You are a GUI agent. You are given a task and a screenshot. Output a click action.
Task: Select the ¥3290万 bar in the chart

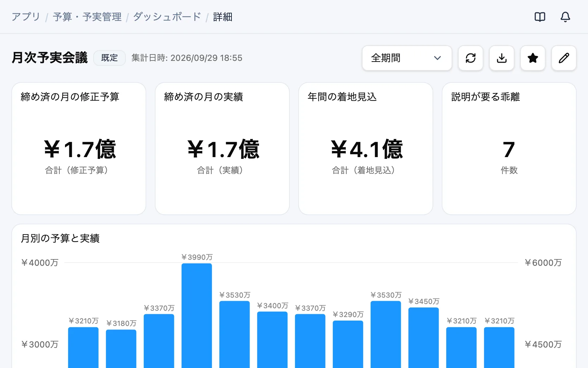pos(348,344)
